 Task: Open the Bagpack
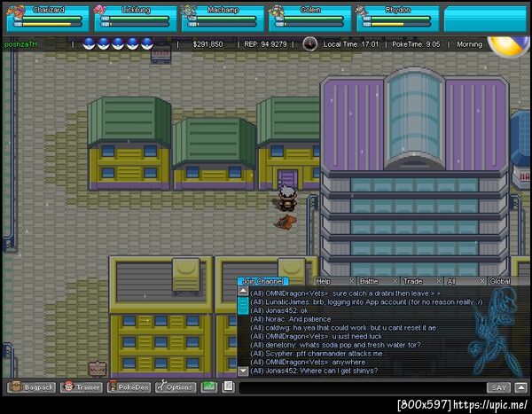(x=32, y=387)
